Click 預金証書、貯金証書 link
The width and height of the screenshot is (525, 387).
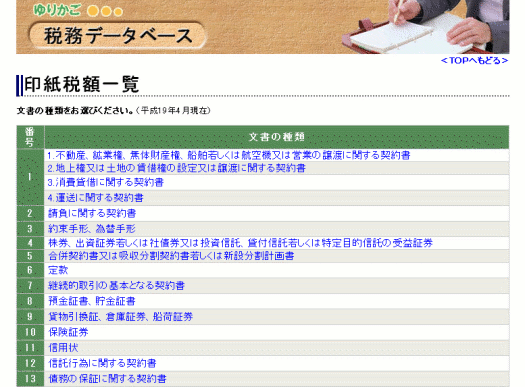pyautogui.click(x=92, y=301)
